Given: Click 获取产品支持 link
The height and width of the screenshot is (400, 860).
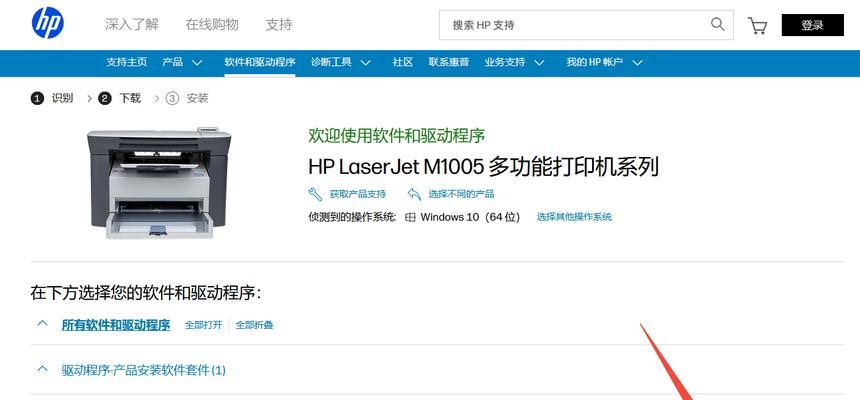Looking at the screenshot, I should tap(358, 194).
